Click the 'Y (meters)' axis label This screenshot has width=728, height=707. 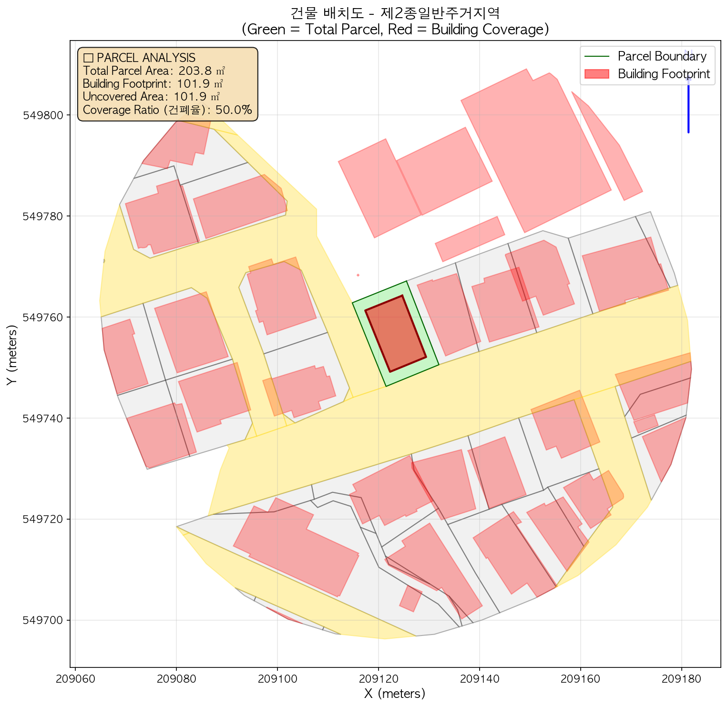(11, 355)
